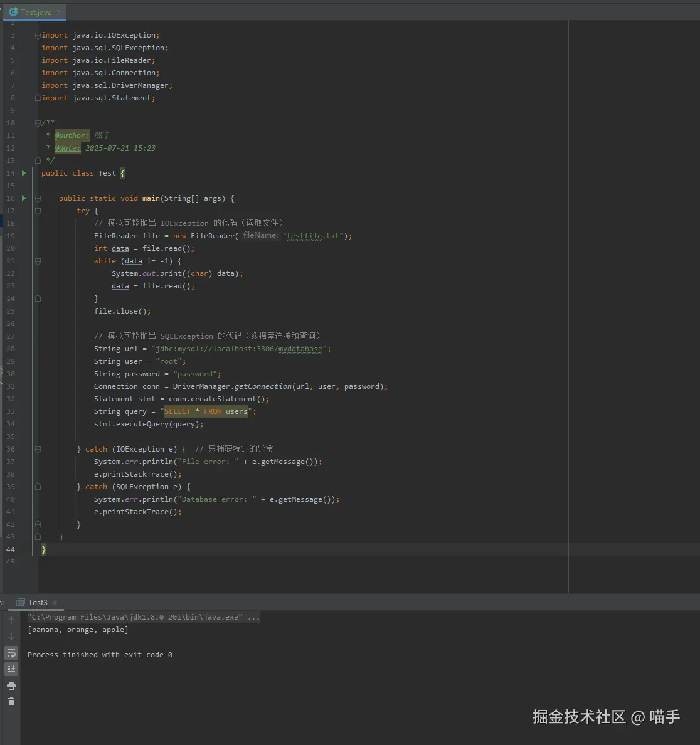Click the date 2025-07-21 15:23 in Javadoc
Image resolution: width=700 pixels, height=745 pixels.
point(120,148)
